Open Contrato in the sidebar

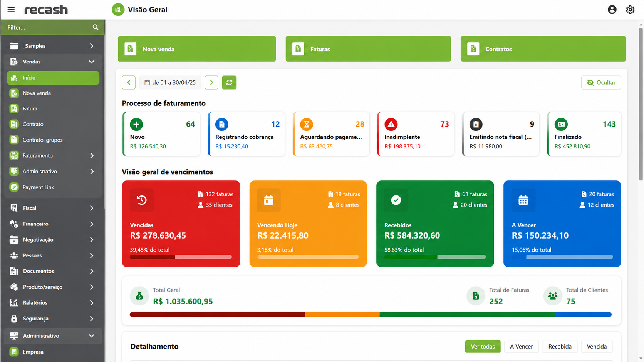53,124
